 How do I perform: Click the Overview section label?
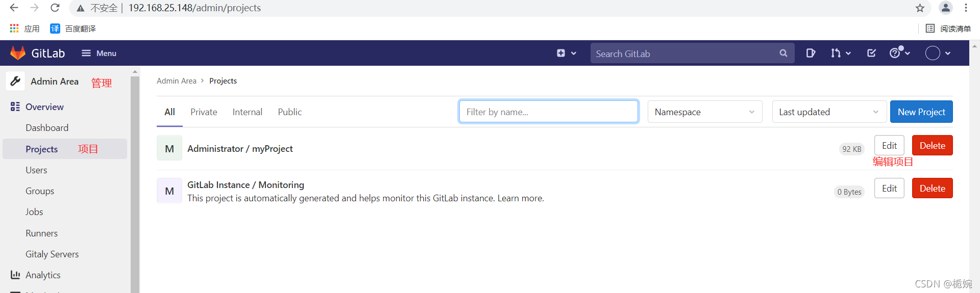click(x=44, y=107)
